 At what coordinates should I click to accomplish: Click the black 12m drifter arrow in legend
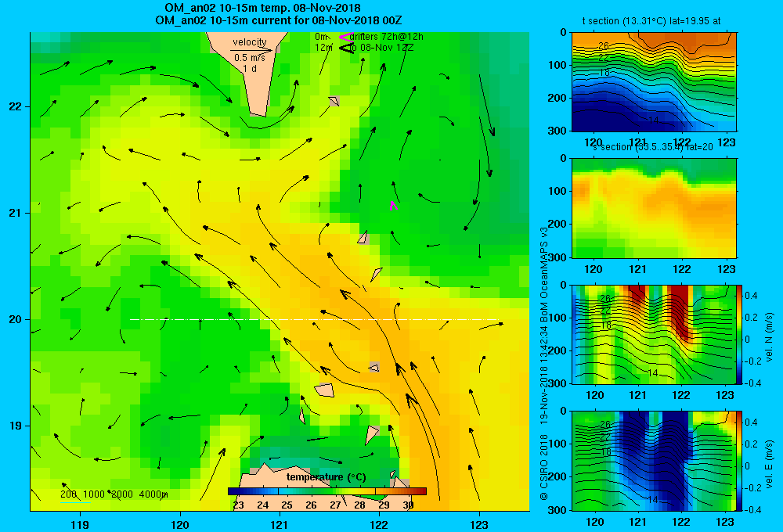(346, 48)
